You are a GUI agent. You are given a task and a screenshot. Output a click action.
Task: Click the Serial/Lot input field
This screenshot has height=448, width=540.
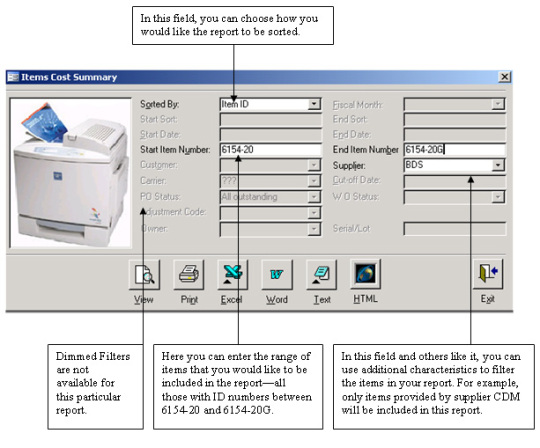click(454, 229)
